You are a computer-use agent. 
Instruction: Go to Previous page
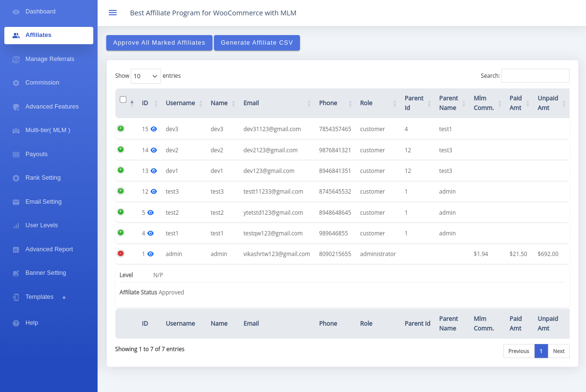pos(519,351)
